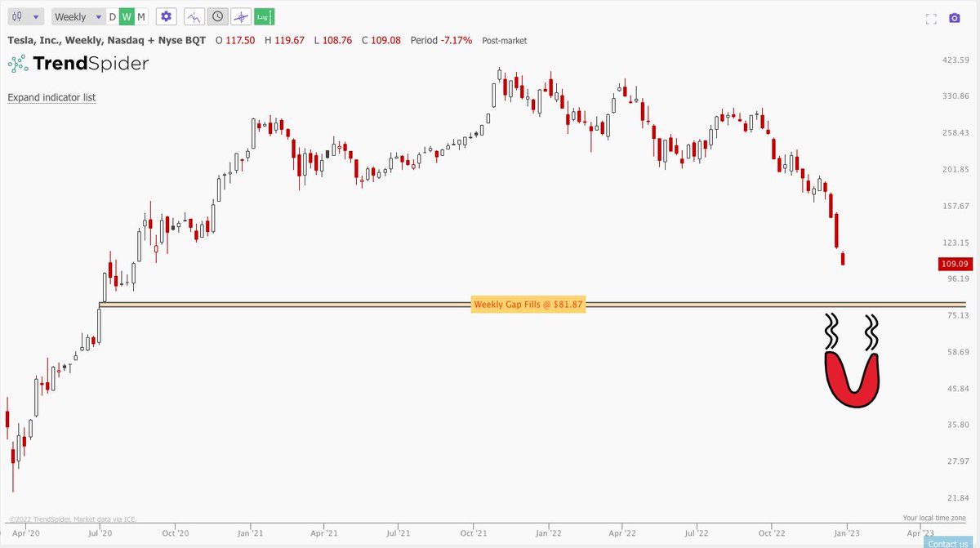Click the Apr '23 date label
This screenshot has height=548, width=980.
tap(920, 532)
